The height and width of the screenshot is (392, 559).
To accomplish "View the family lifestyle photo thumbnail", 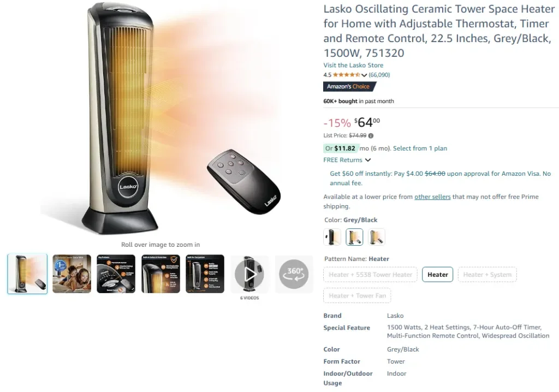I will tap(72, 274).
